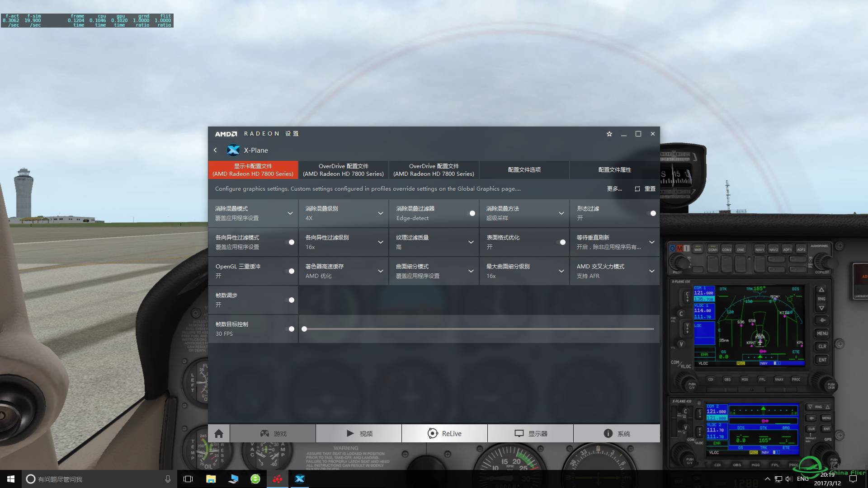Toggle 消除混叠过滤器 Edge-detect switch
868x488 pixels.
pyautogui.click(x=472, y=213)
